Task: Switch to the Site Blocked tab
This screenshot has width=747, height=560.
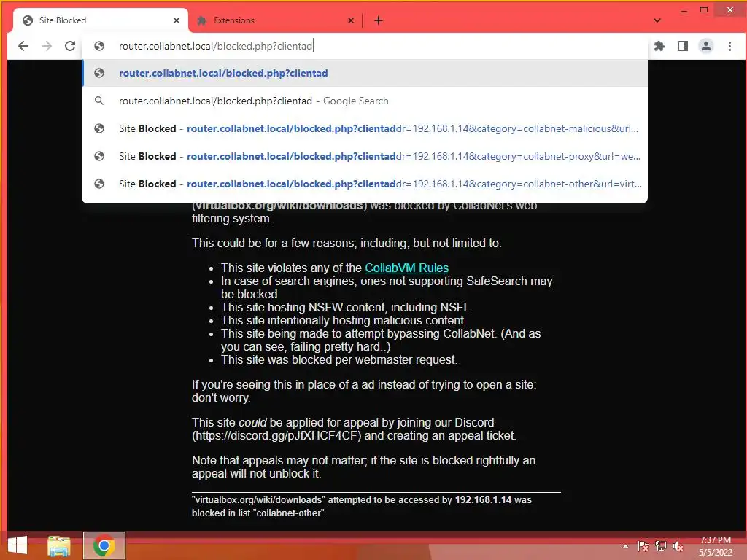Action: pos(101,20)
